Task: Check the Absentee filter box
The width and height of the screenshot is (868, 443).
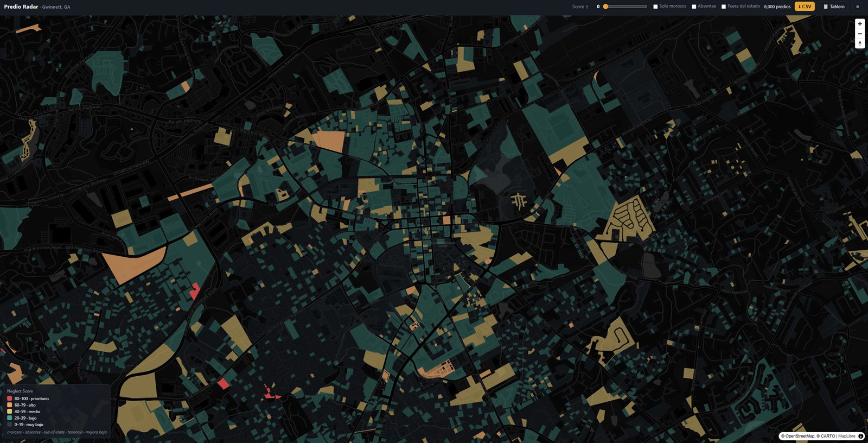Action: tap(694, 7)
